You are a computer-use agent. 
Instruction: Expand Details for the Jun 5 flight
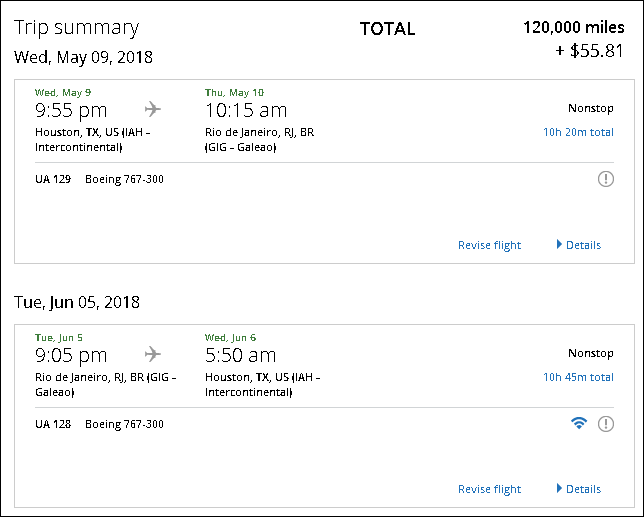pyautogui.click(x=579, y=489)
